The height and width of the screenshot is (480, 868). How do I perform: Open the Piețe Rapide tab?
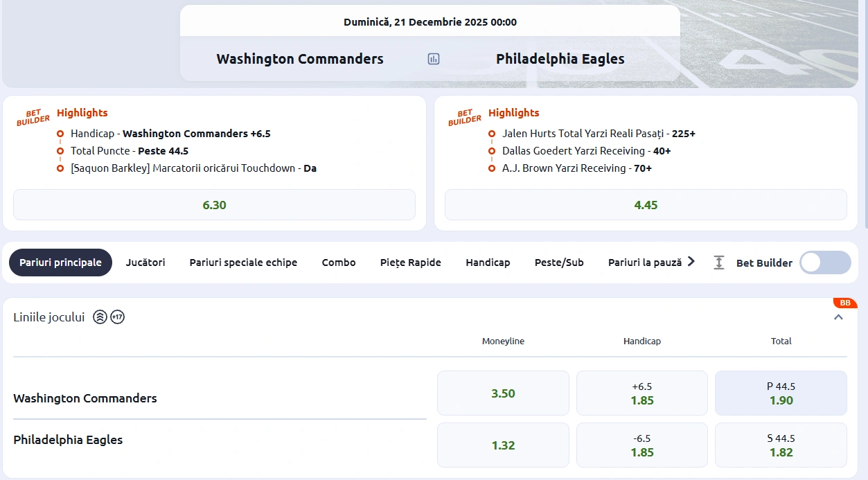[410, 263]
